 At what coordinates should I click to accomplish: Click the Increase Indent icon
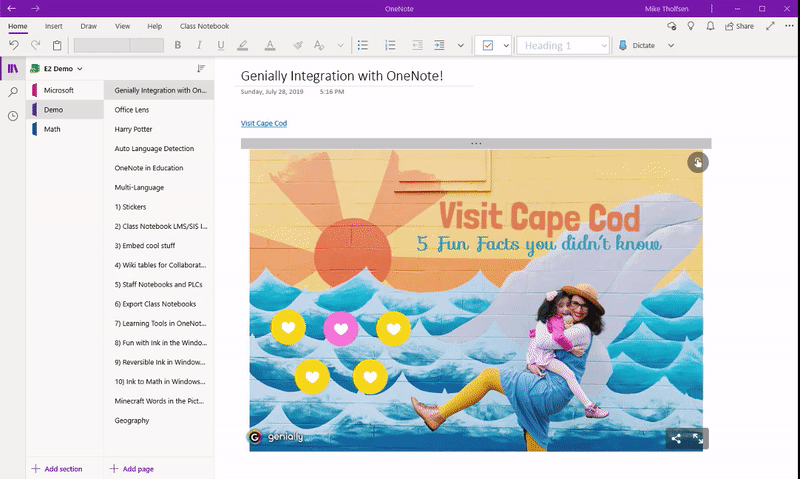439,45
